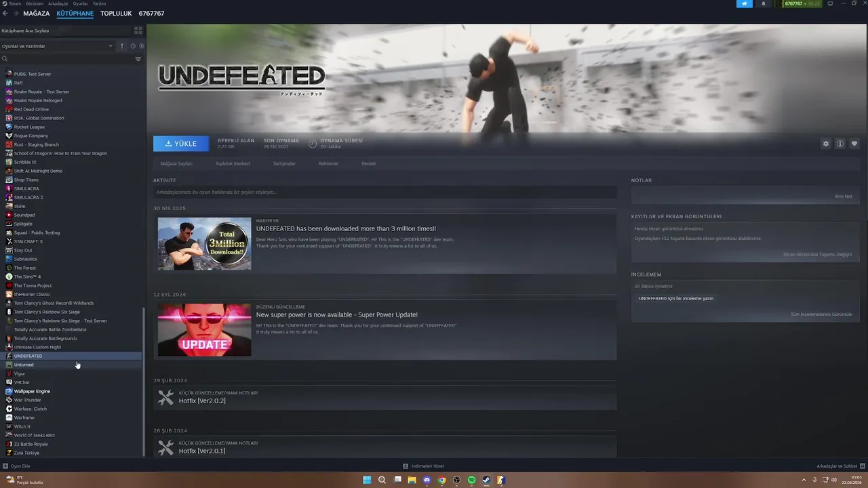Open Chrome from the taskbar
Screen dimensions: 868x488
(441, 480)
